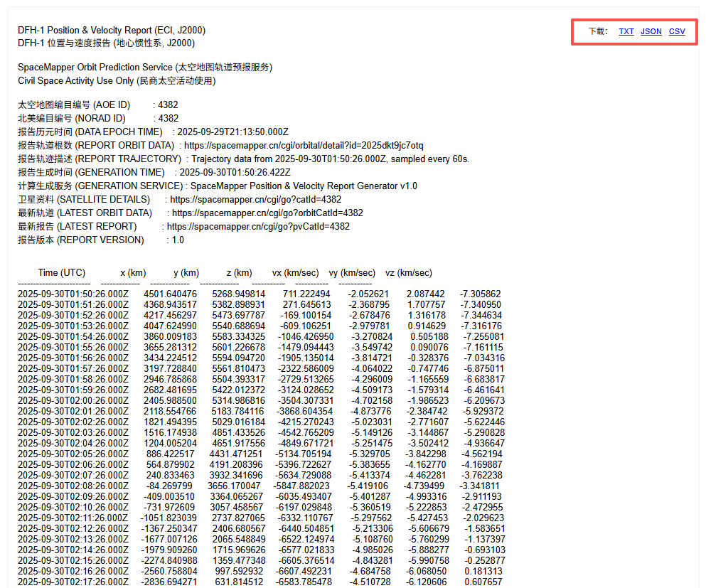
Task: Click the data epoch time value
Action: tap(232, 132)
